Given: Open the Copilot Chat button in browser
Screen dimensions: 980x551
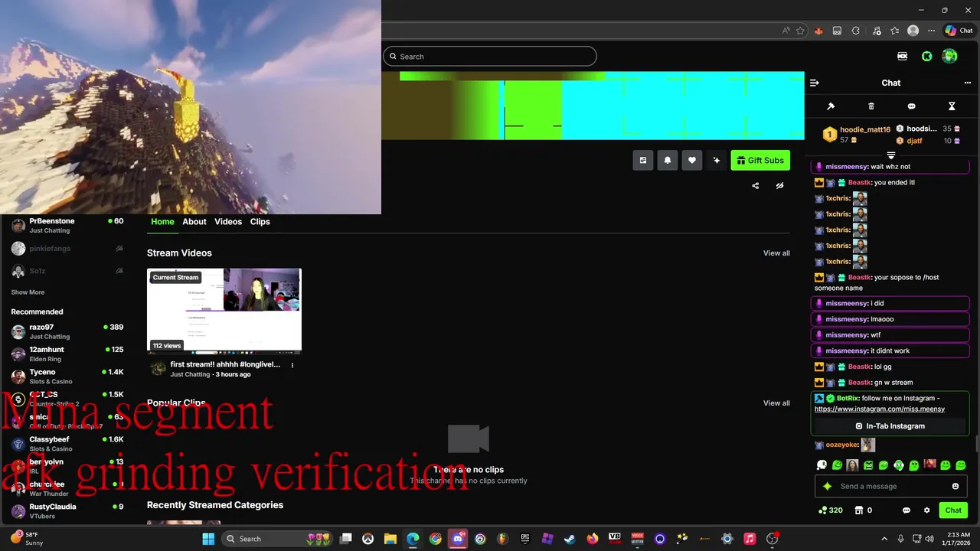Looking at the screenshot, I should [x=959, y=31].
